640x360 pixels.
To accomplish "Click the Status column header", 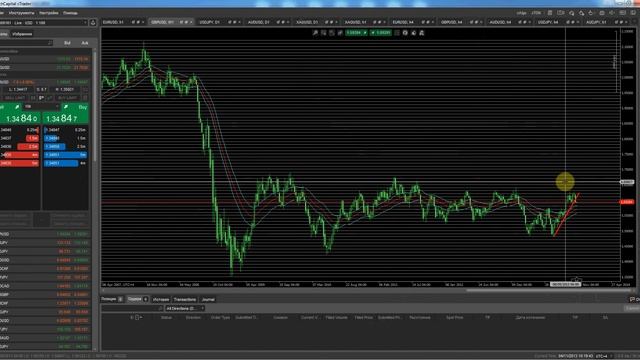I will [x=166, y=318].
